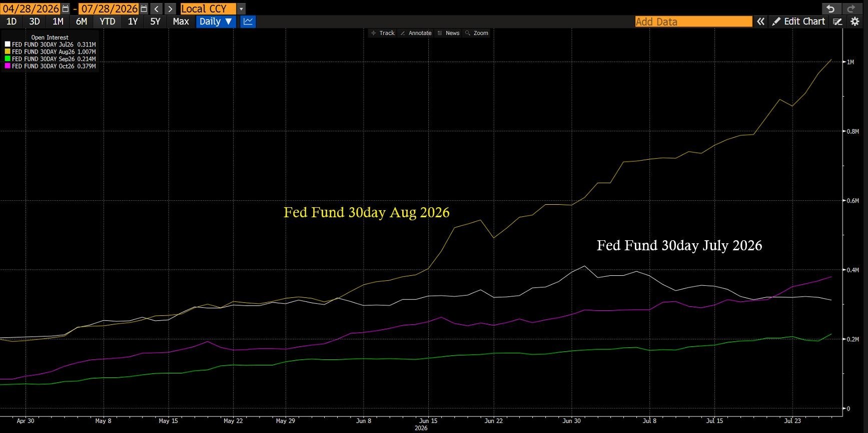
Task: Select the 1D time range
Action: [x=11, y=22]
